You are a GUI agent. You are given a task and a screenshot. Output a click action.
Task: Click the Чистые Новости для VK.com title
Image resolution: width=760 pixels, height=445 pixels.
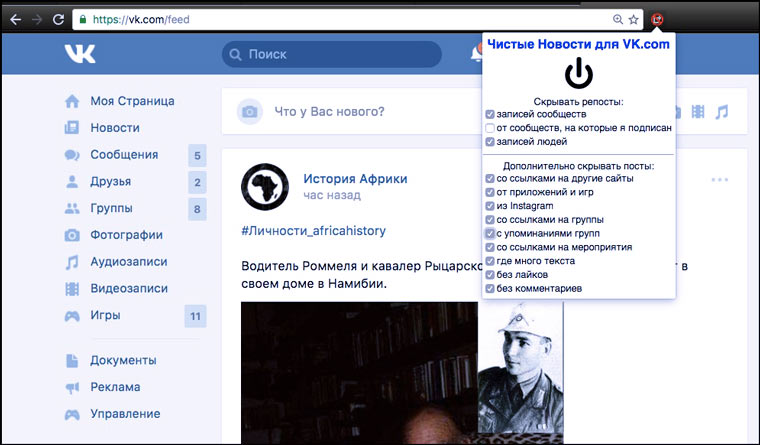tap(578, 44)
